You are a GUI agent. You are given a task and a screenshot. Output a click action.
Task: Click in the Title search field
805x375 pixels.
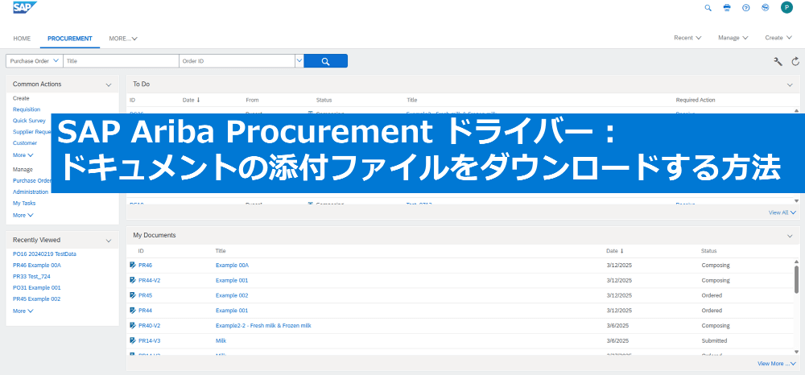(121, 61)
